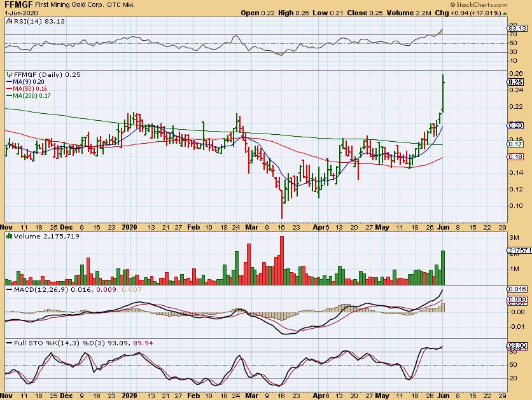The width and height of the screenshot is (532, 400).
Task: Click the green bars icon before the Volume label
Action: [10, 236]
